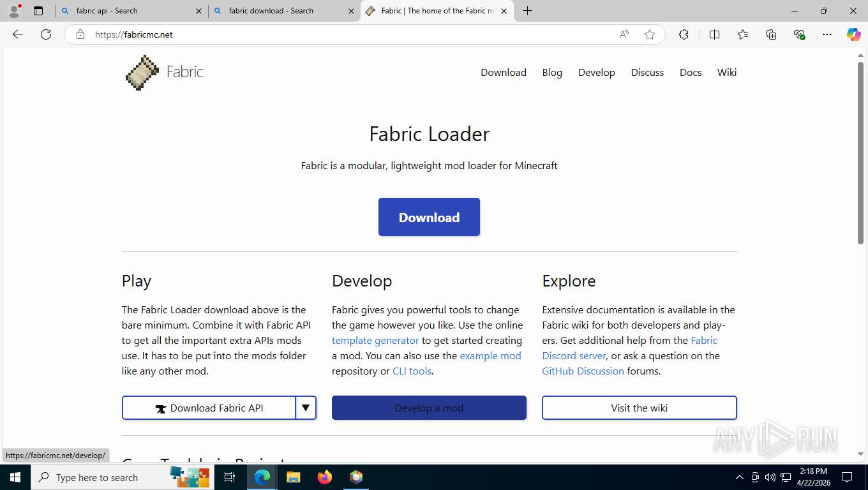
Task: Open the Discuss nav menu item
Action: [647, 72]
